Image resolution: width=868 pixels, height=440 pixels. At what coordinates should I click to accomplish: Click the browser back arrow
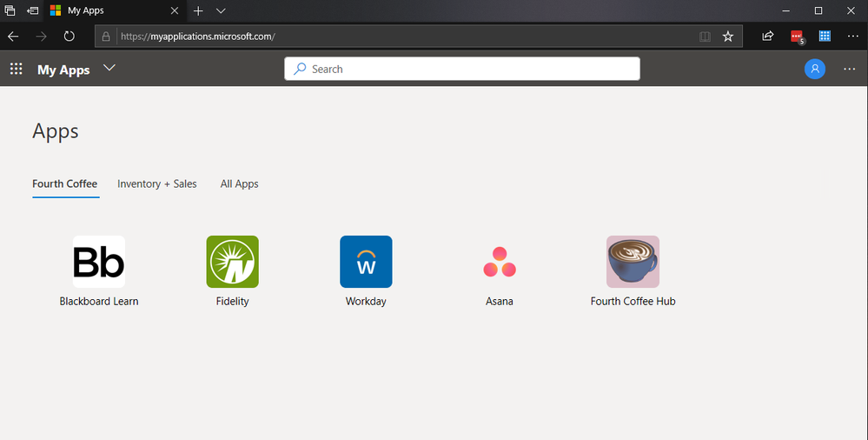(x=13, y=37)
